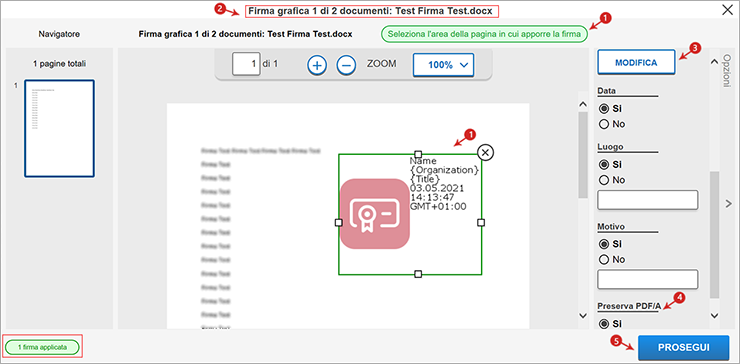740x364 pixels.
Task: Set Data option to No
Action: pyautogui.click(x=603, y=124)
